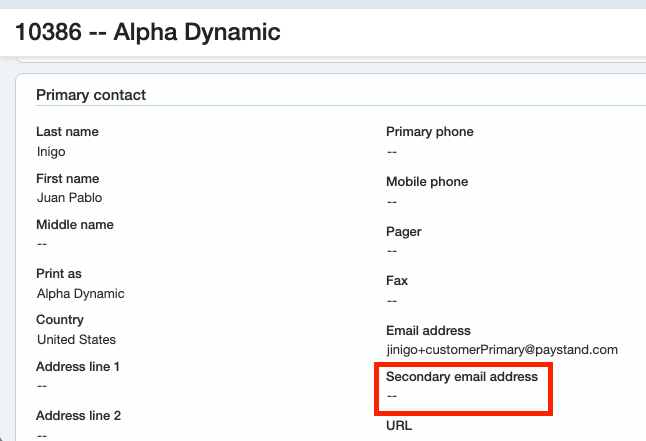Click the page title '10386 -- Alpha Dynamic'
Viewport: 646px width, 441px height.
pyautogui.click(x=147, y=32)
